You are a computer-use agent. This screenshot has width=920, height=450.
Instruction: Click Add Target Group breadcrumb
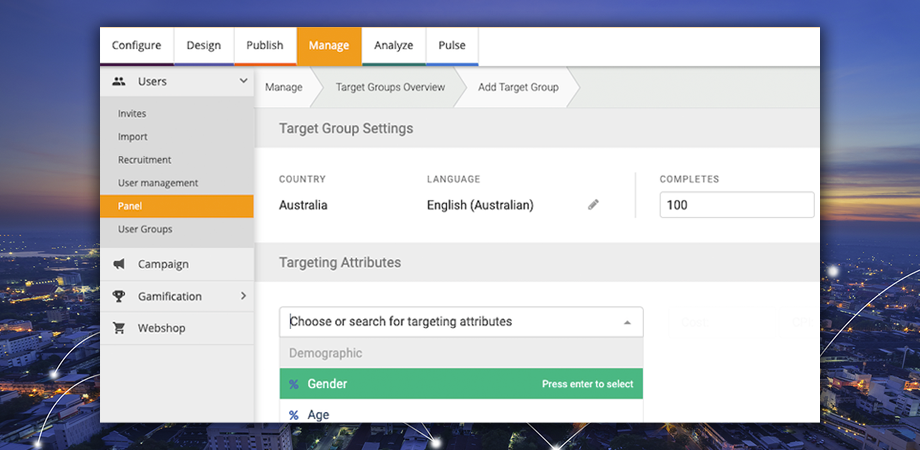click(518, 87)
